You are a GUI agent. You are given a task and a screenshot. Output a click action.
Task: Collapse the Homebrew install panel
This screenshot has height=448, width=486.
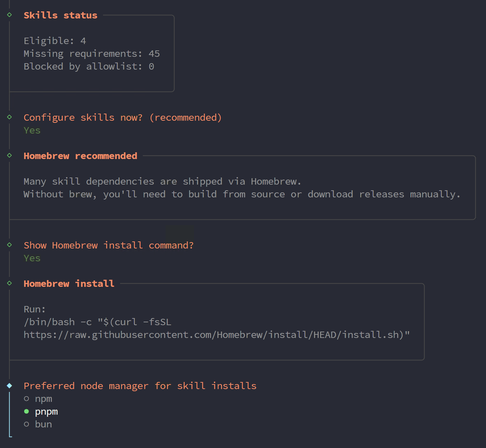pos(69,283)
